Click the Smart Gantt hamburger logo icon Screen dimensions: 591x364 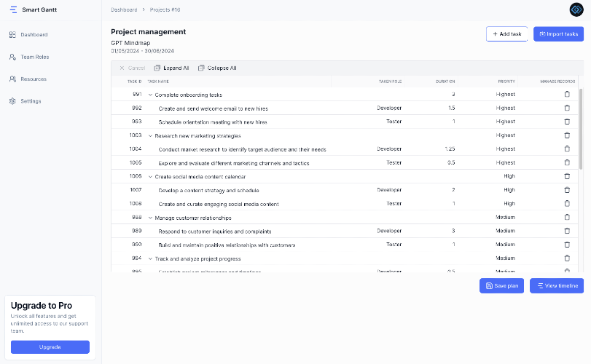point(13,9)
